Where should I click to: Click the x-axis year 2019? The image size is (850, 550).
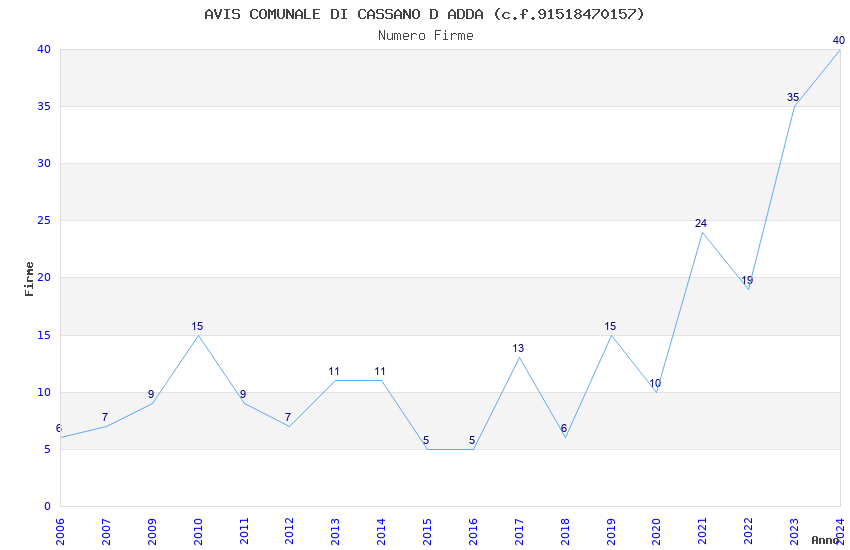click(x=611, y=531)
